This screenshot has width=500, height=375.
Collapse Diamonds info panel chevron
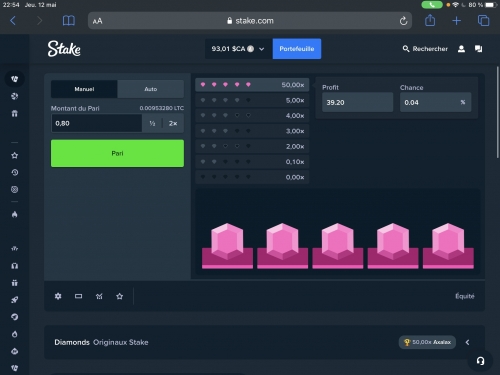467,342
